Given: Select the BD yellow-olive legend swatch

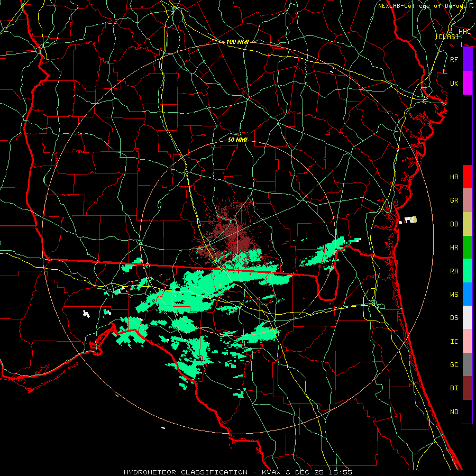Looking at the screenshot, I should (x=467, y=224).
